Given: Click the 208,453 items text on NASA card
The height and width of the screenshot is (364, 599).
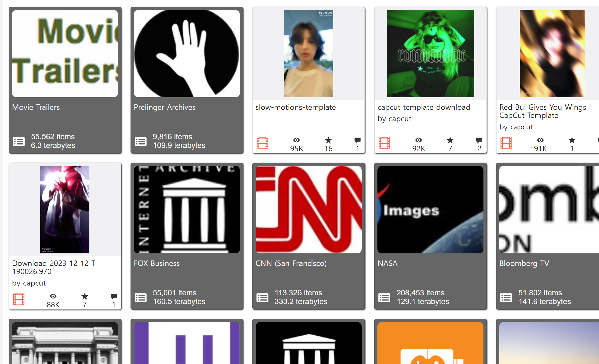Looking at the screenshot, I should (420, 293).
